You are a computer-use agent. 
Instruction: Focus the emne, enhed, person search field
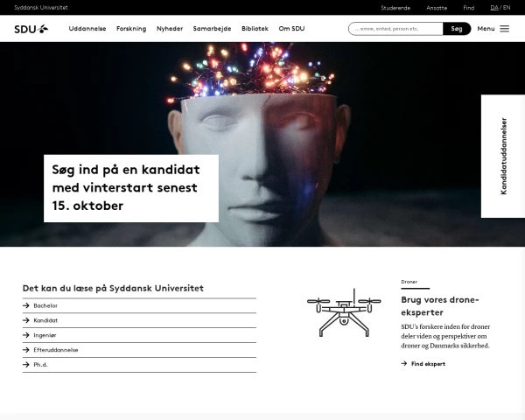click(x=395, y=29)
